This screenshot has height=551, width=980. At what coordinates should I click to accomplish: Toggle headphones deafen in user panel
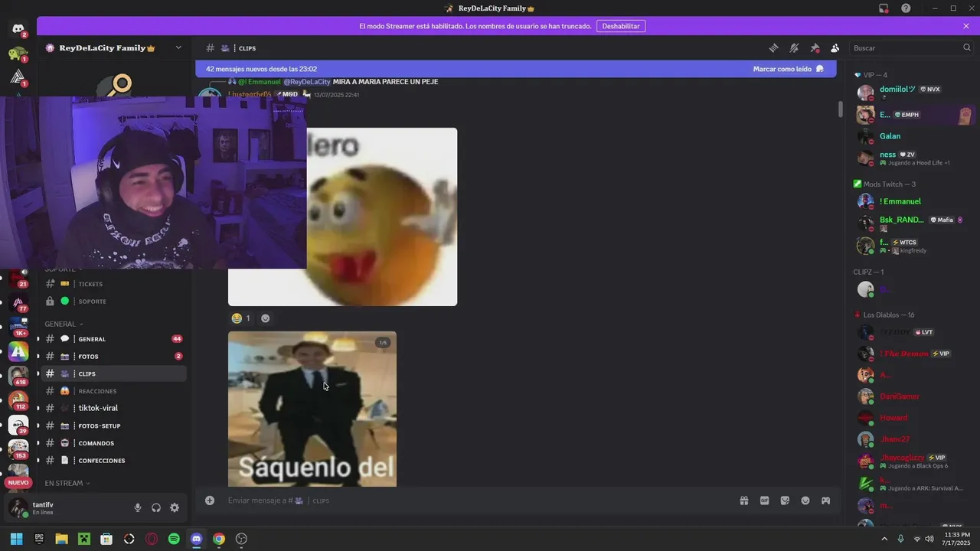(156, 507)
